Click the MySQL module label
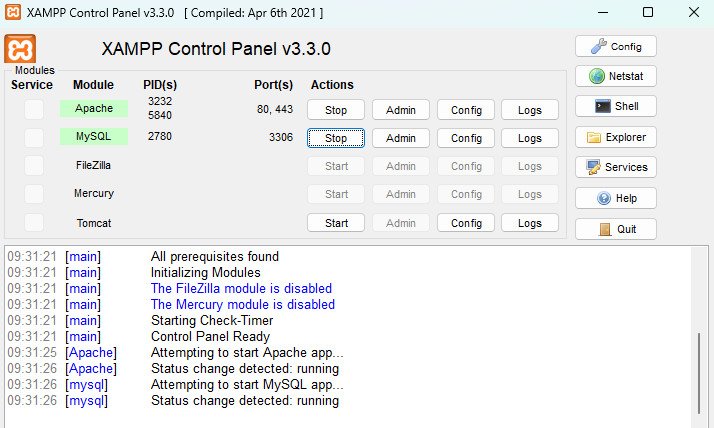The height and width of the screenshot is (428, 714). pyautogui.click(x=94, y=136)
